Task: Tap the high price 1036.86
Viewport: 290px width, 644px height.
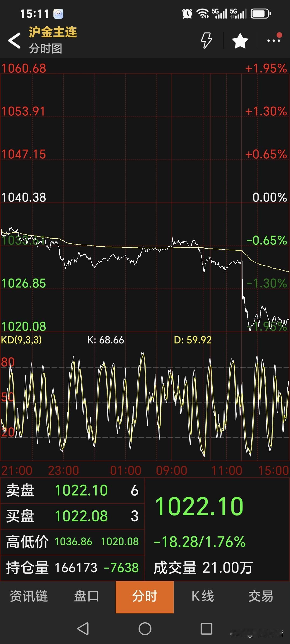Action: click(73, 541)
